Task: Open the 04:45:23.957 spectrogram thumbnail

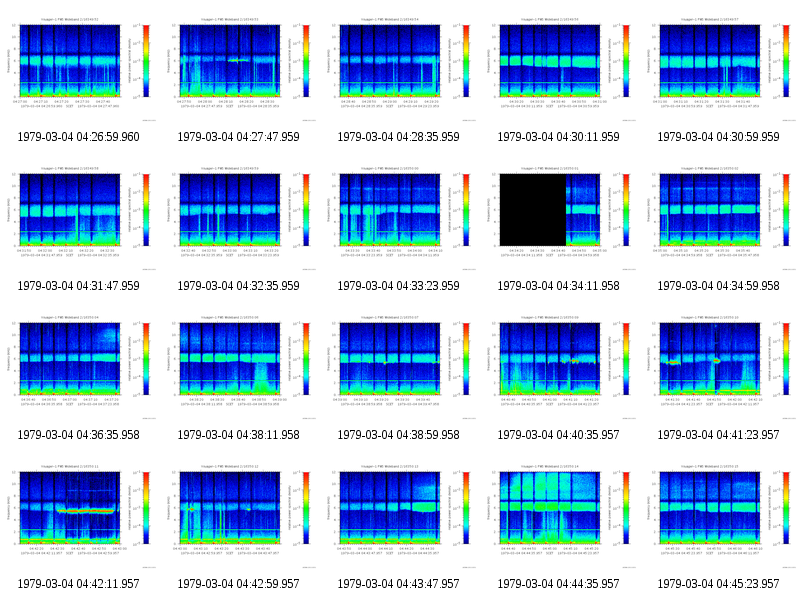Action: [718, 516]
